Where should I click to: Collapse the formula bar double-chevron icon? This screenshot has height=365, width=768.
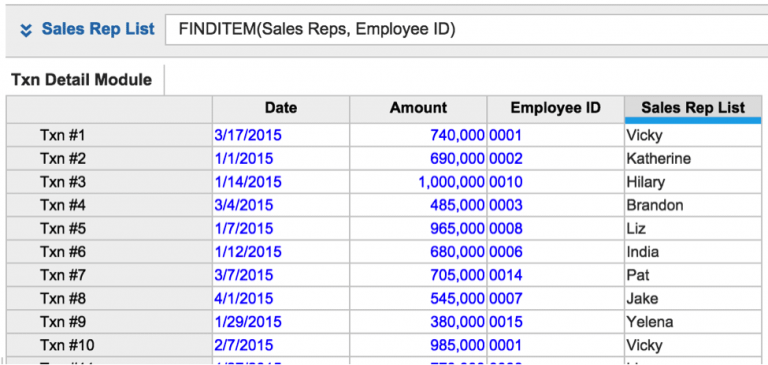(25, 30)
